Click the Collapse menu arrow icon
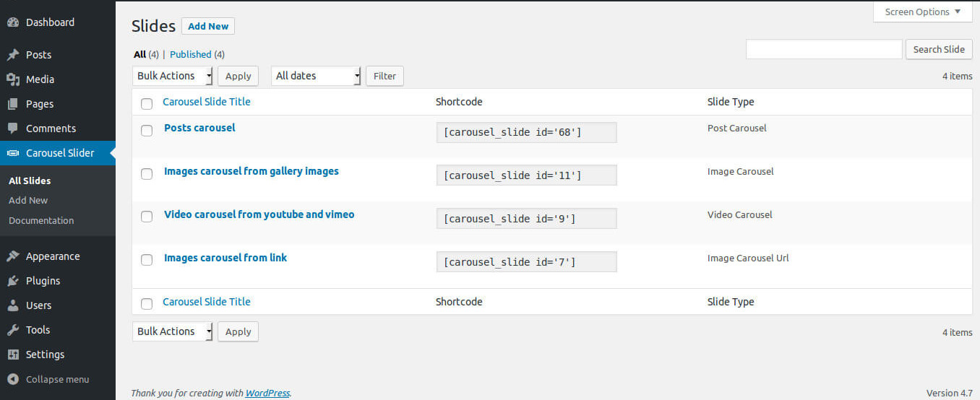 (13, 379)
